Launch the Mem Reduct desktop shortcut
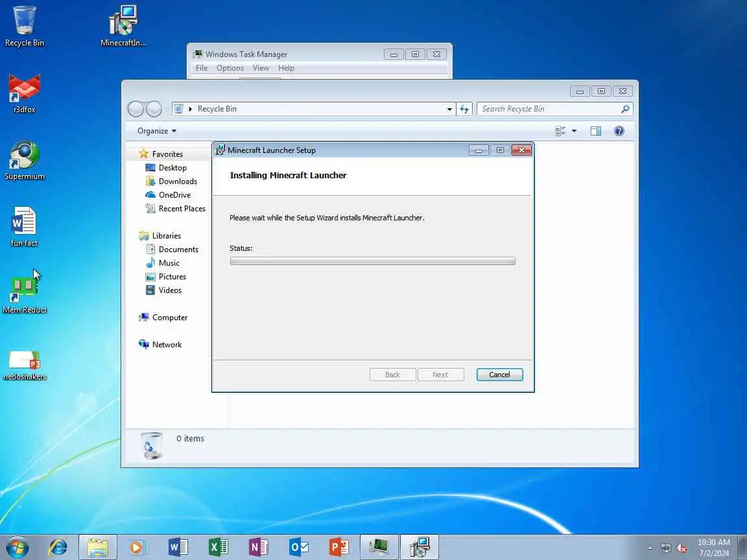 pyautogui.click(x=24, y=294)
